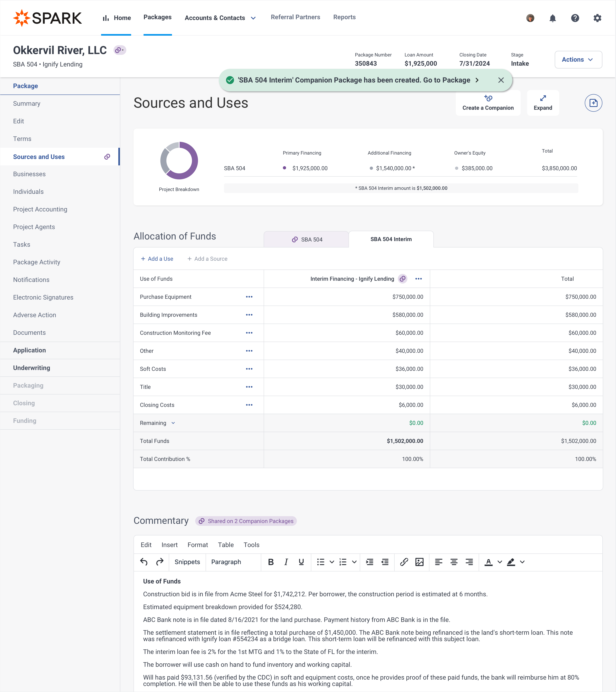616x692 pixels.
Task: Open the editor Format menu
Action: [198, 545]
